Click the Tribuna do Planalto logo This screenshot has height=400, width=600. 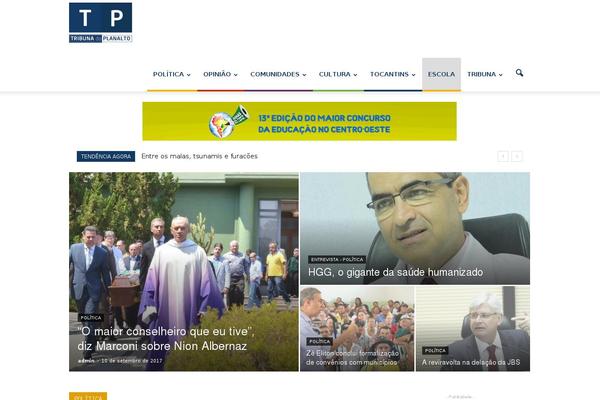[101, 23]
